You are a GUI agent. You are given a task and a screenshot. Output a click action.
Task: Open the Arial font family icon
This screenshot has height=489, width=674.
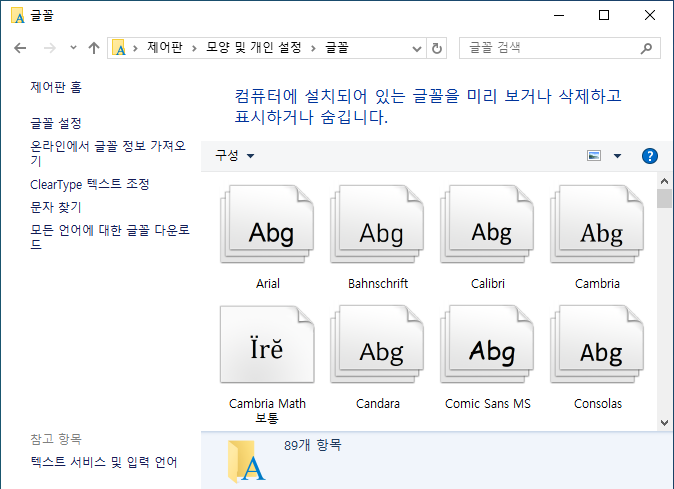point(267,225)
